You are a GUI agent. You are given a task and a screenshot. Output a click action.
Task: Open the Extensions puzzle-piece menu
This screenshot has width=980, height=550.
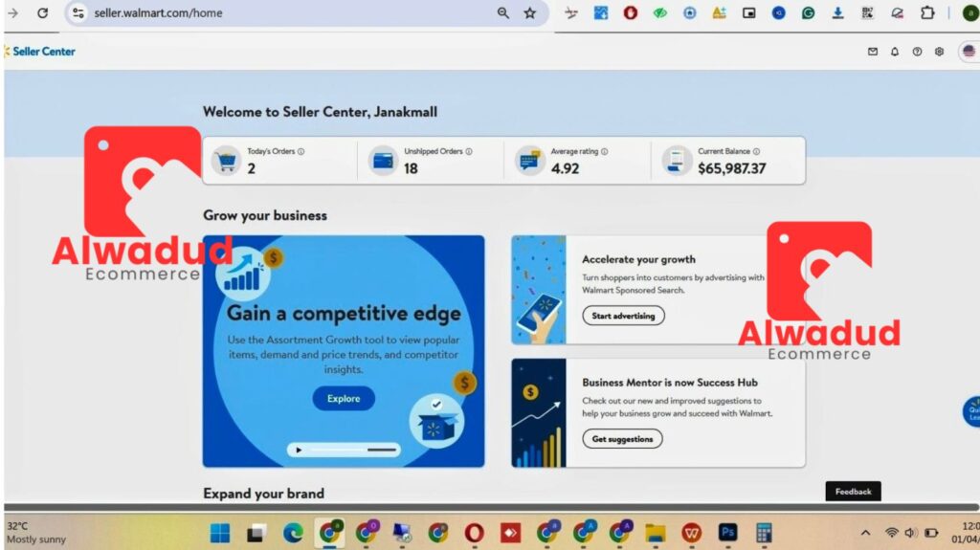point(927,12)
